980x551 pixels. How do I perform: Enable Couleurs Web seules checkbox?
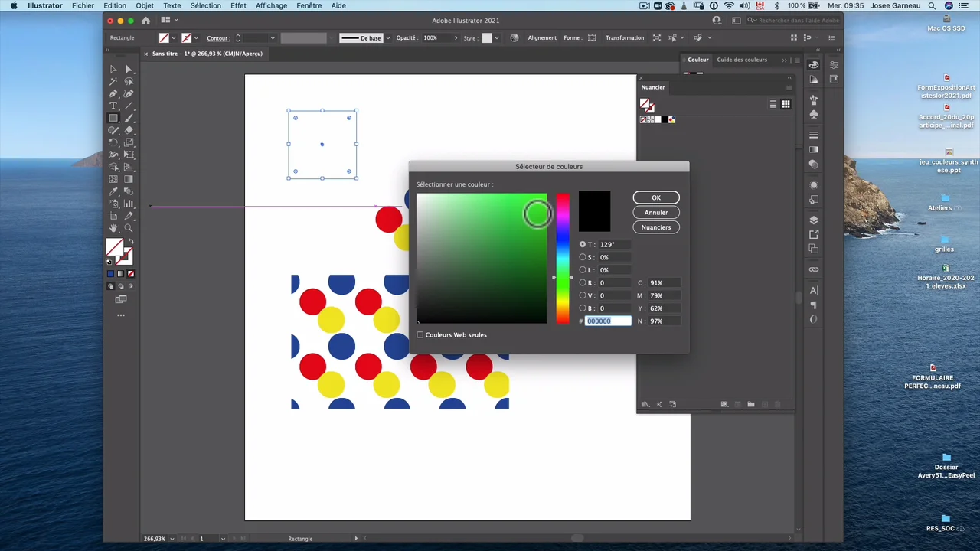420,334
